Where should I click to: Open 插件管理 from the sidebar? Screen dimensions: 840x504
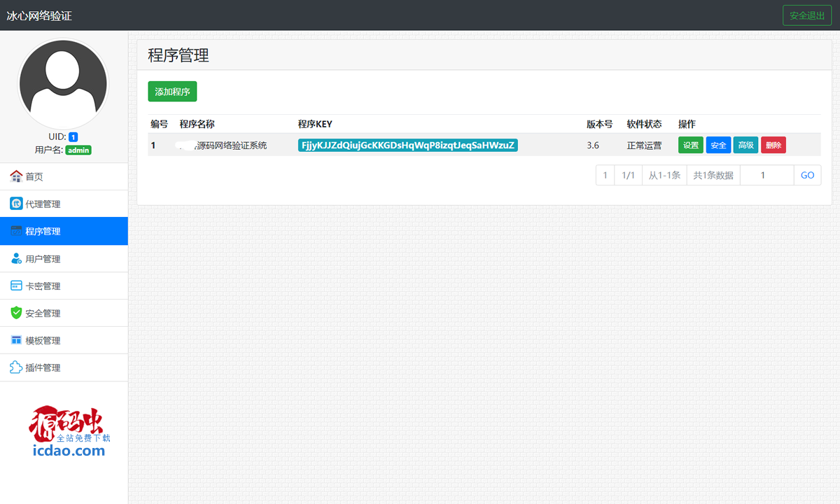64,367
